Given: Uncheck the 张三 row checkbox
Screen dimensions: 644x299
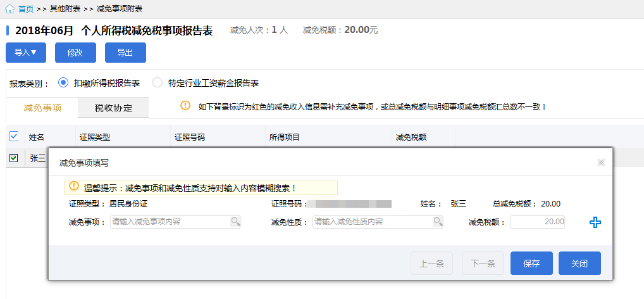Looking at the screenshot, I should tap(13, 158).
